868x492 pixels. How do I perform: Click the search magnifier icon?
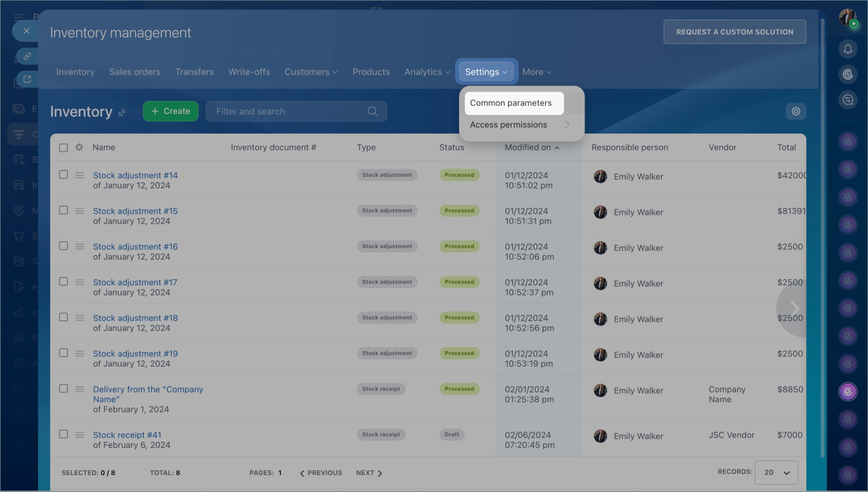coord(372,111)
